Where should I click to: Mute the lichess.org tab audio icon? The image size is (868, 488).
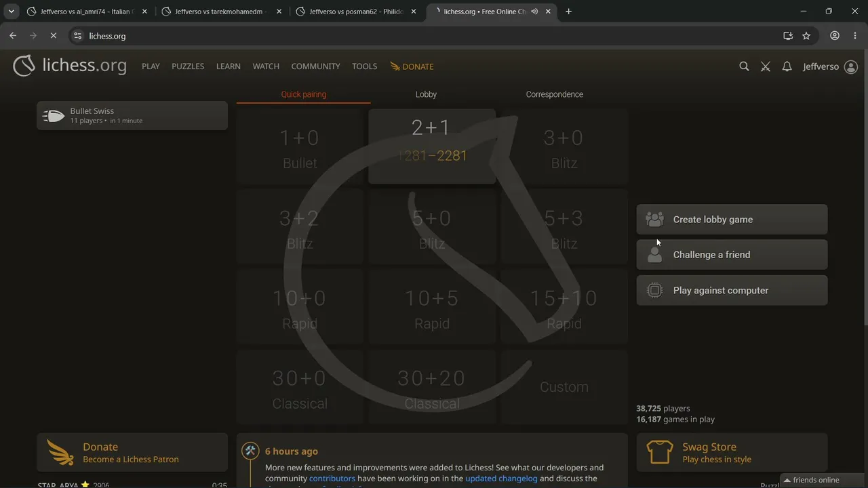click(x=535, y=12)
